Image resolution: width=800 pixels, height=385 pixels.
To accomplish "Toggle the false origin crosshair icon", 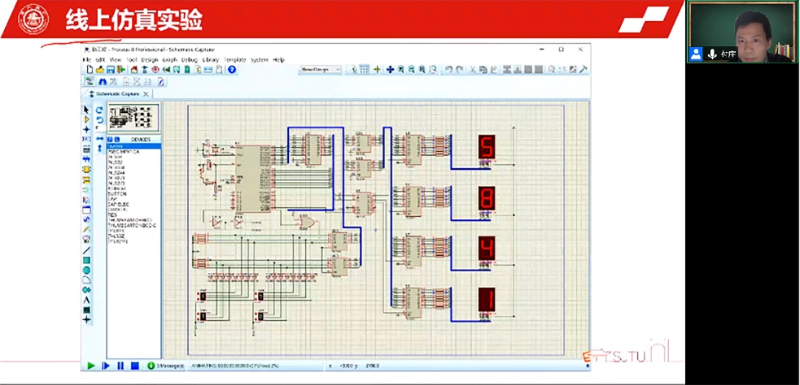I will (377, 69).
